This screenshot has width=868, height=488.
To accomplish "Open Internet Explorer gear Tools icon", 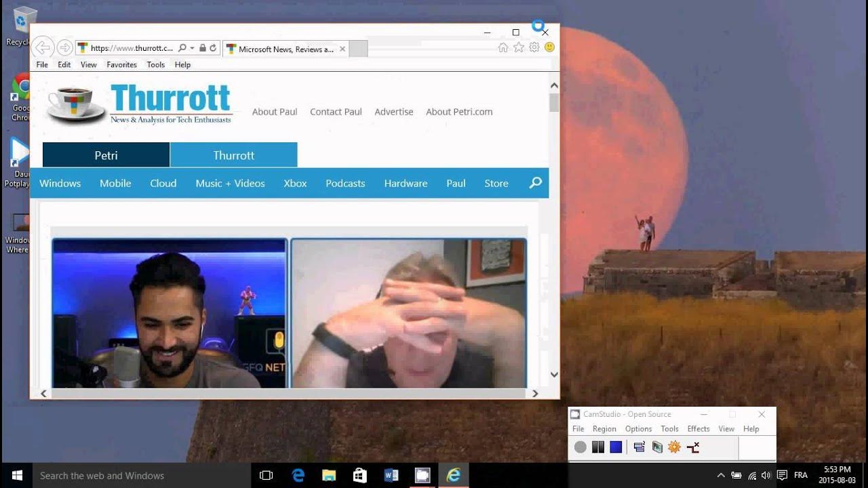I will pos(534,47).
